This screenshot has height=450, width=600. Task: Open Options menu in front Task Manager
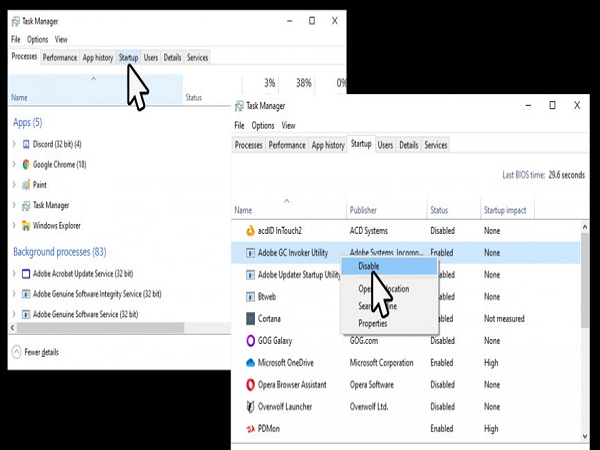click(263, 126)
